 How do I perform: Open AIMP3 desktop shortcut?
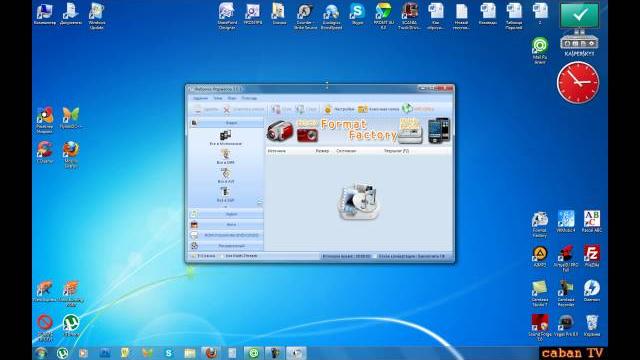coord(540,257)
